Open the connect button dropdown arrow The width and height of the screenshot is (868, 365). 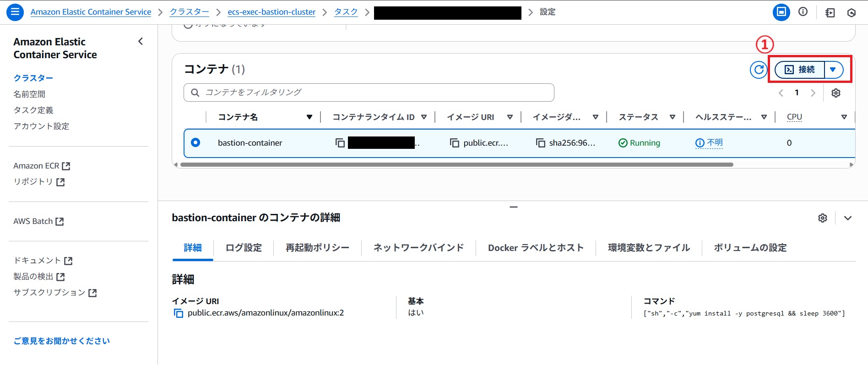pos(833,70)
